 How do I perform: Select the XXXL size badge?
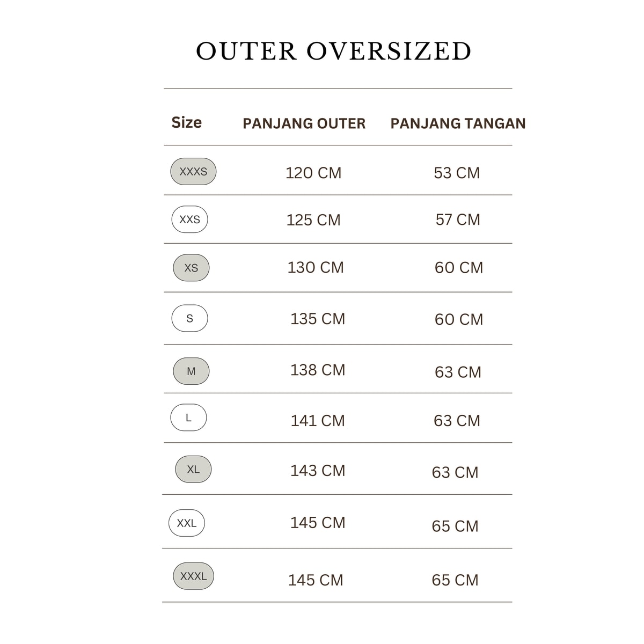click(193, 576)
